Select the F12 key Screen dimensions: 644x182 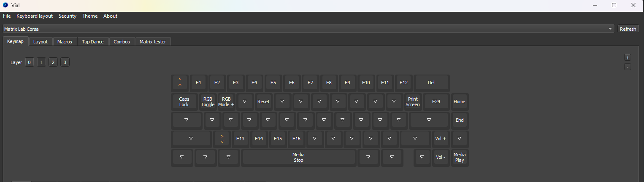tap(403, 83)
